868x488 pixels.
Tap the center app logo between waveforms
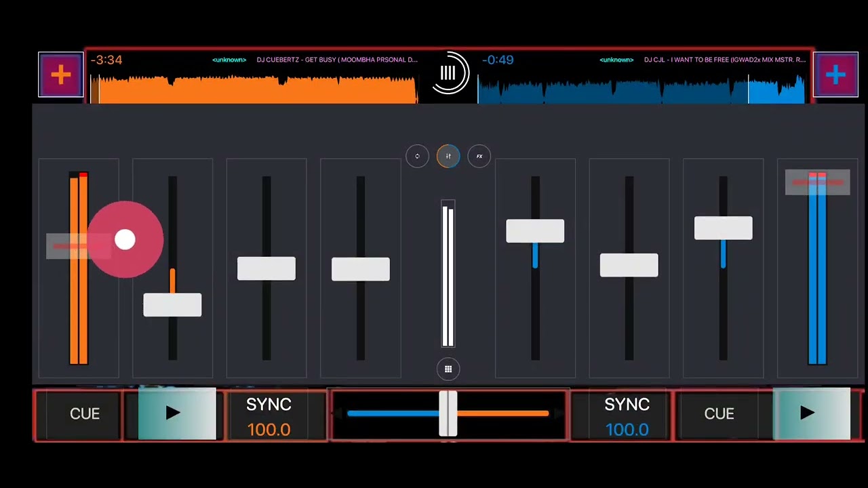click(448, 73)
